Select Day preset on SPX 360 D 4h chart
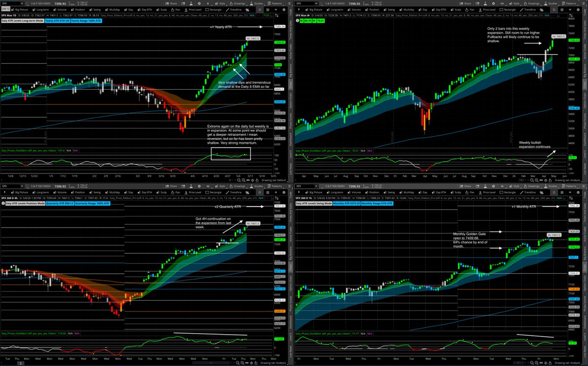The width and height of the screenshot is (588, 366). point(129,192)
